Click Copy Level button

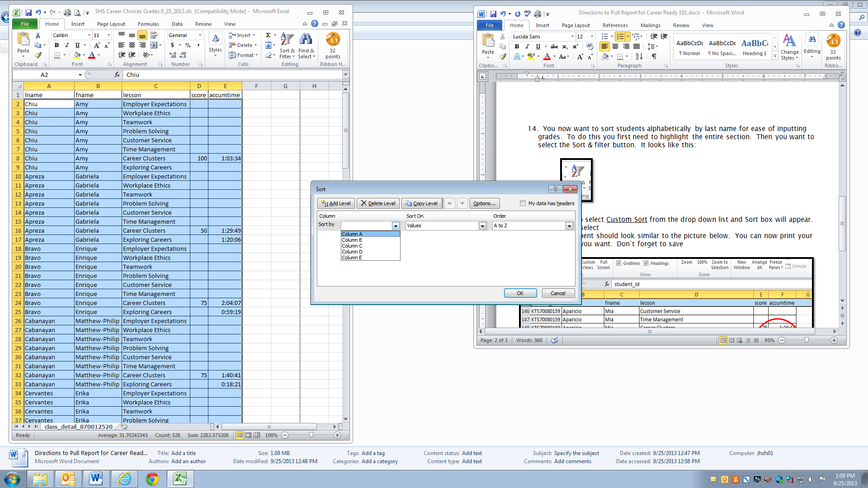click(421, 203)
